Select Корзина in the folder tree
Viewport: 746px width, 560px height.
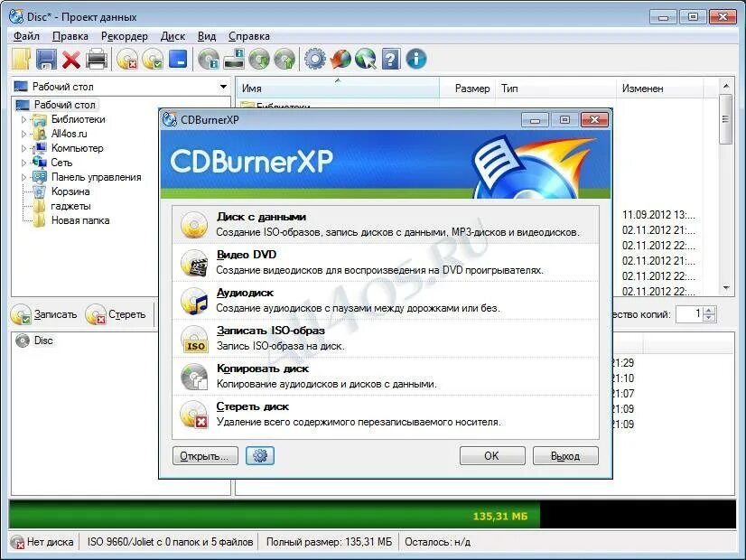[70, 191]
